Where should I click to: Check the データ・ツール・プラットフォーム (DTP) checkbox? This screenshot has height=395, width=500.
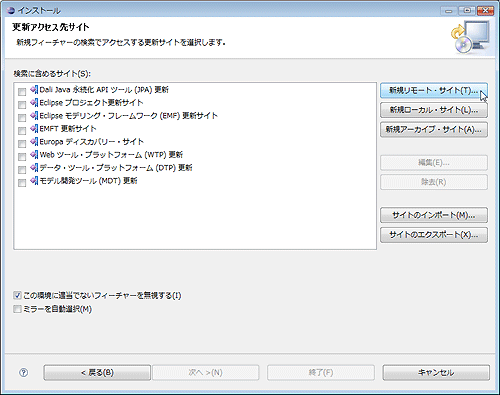[x=22, y=170]
